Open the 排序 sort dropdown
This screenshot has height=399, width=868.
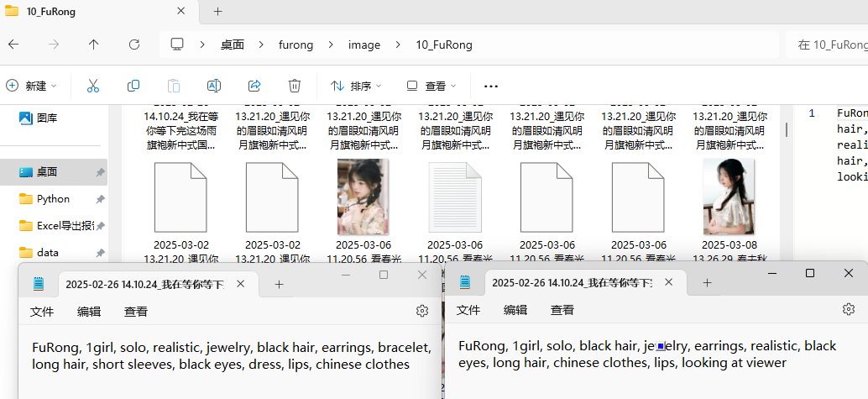[x=356, y=86]
